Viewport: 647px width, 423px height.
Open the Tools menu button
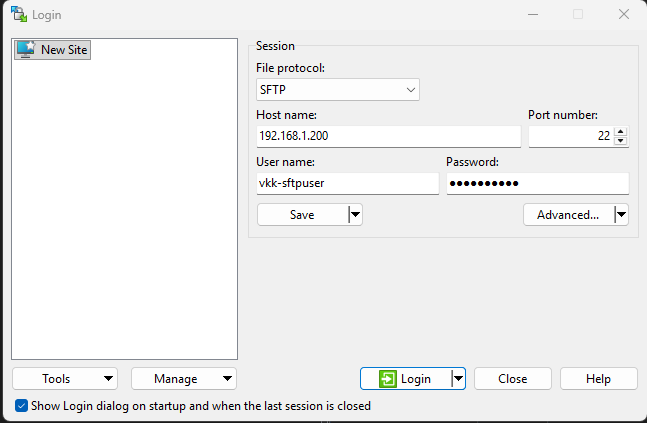[65, 378]
